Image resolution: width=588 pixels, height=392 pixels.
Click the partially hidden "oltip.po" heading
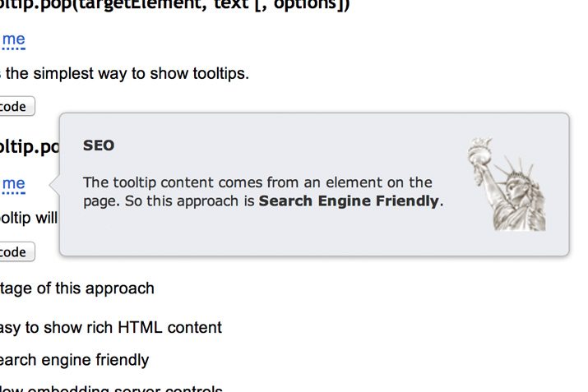[x=30, y=147]
